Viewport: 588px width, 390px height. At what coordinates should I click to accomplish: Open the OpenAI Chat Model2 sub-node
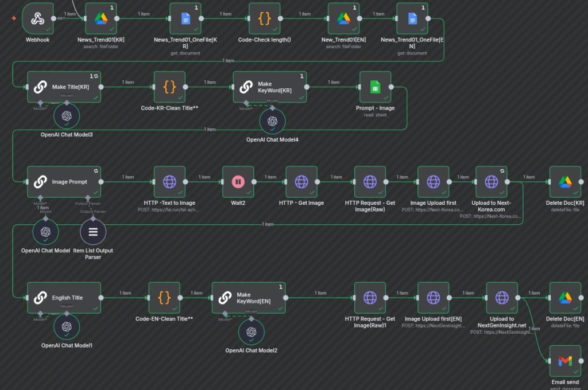coord(251,332)
